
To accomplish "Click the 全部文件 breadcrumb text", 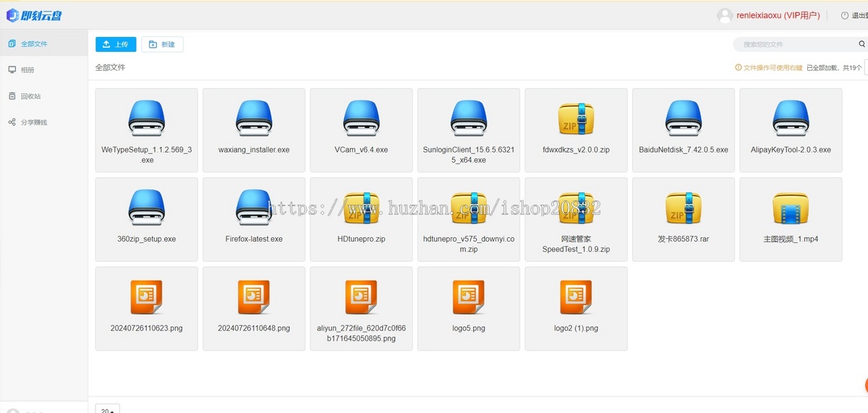I will [x=110, y=67].
